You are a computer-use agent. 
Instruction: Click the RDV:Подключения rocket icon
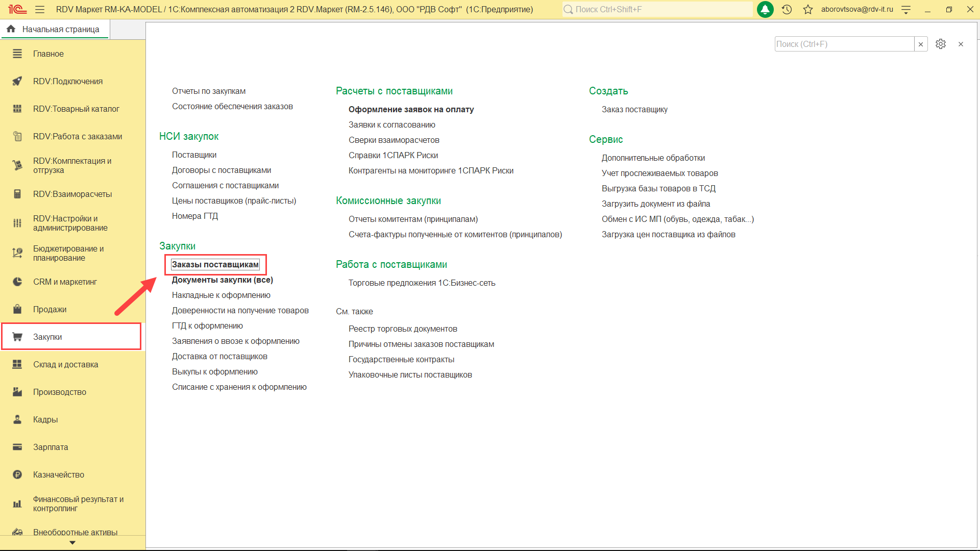(x=17, y=81)
